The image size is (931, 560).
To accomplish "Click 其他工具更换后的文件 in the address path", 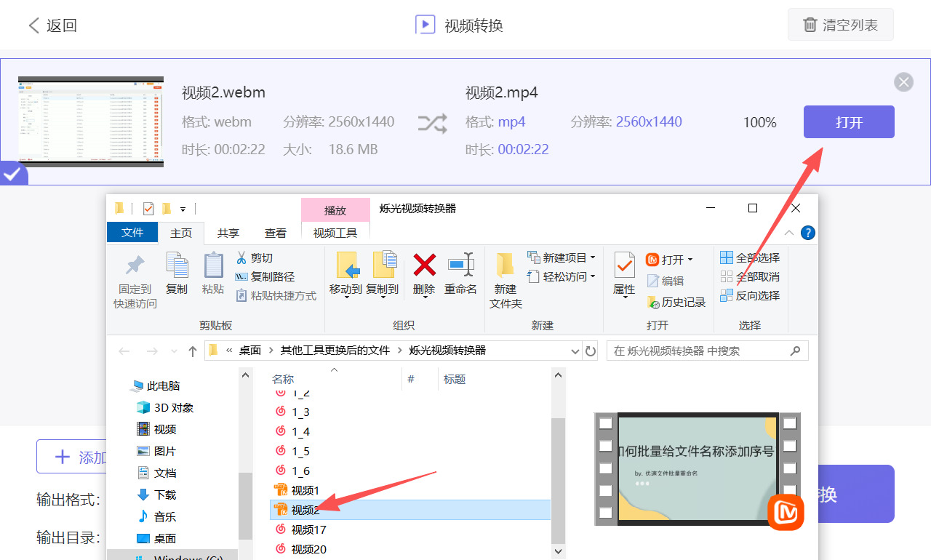I will tap(335, 351).
